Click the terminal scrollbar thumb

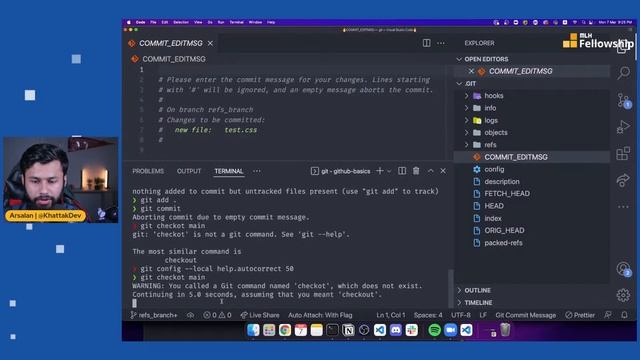(x=451, y=289)
